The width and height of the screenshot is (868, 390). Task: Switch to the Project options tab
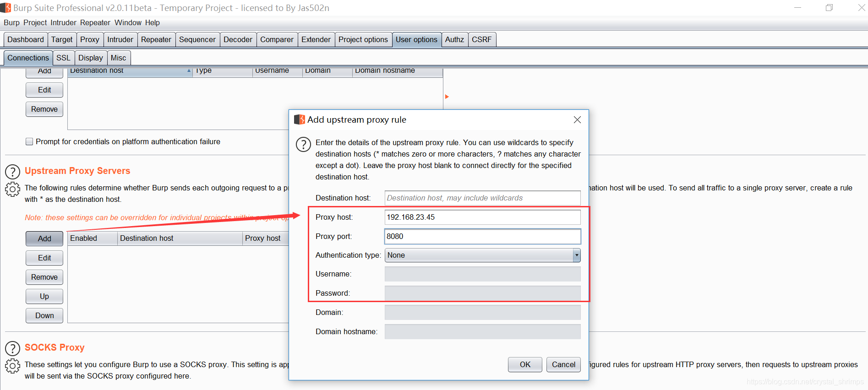[x=363, y=39]
